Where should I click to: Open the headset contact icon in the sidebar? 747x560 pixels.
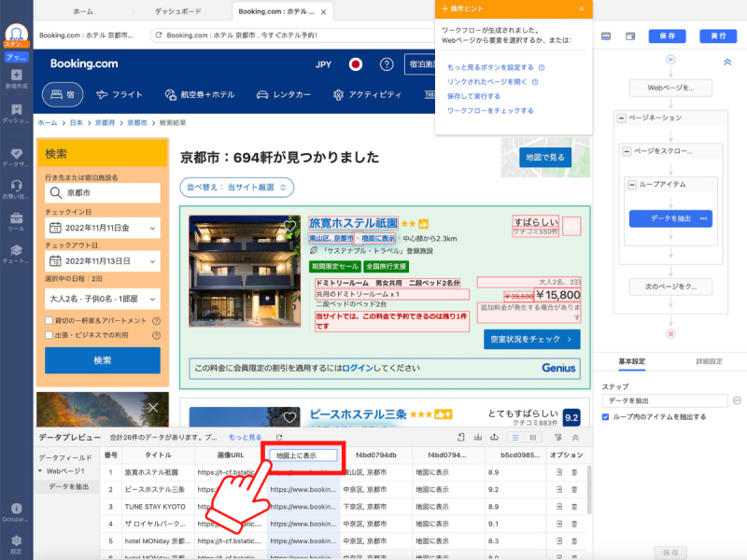(x=16, y=185)
